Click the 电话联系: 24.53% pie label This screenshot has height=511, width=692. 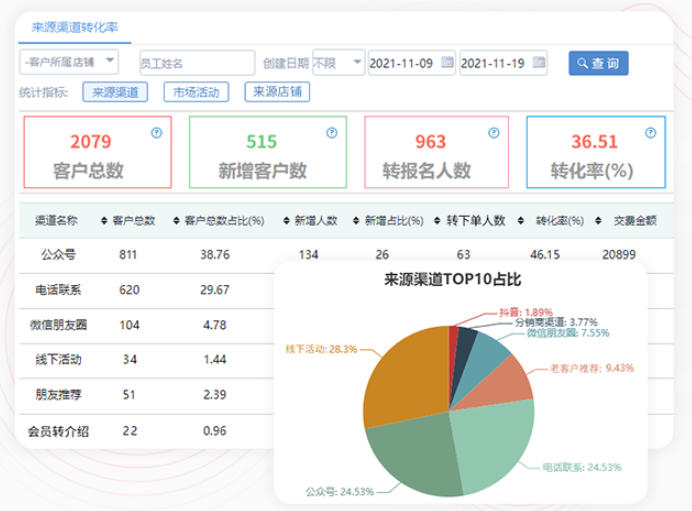[582, 467]
